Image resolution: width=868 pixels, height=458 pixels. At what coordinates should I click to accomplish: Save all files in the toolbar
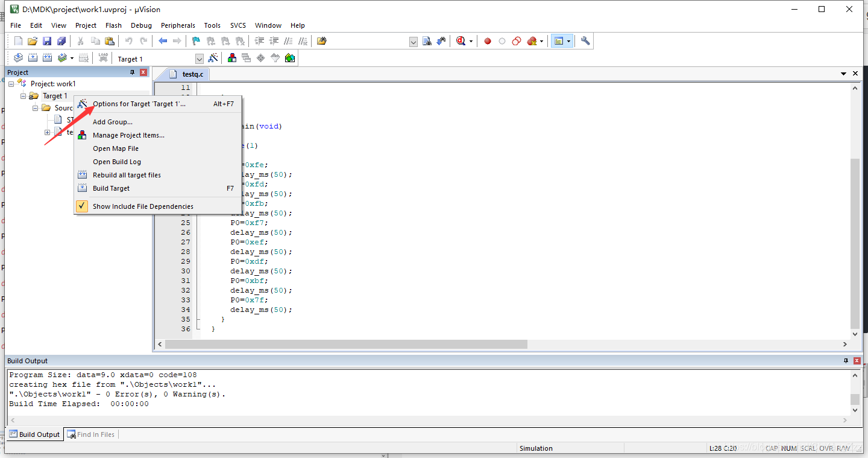[x=61, y=41]
